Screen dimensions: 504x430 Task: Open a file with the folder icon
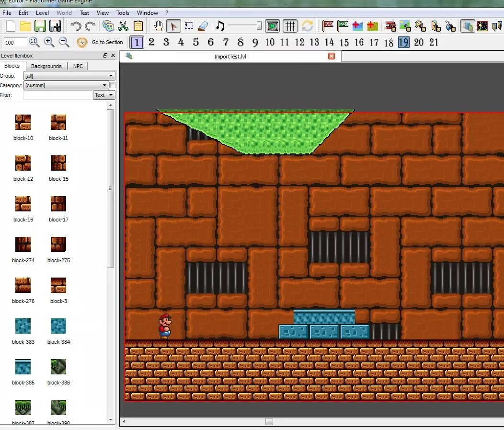coord(25,26)
